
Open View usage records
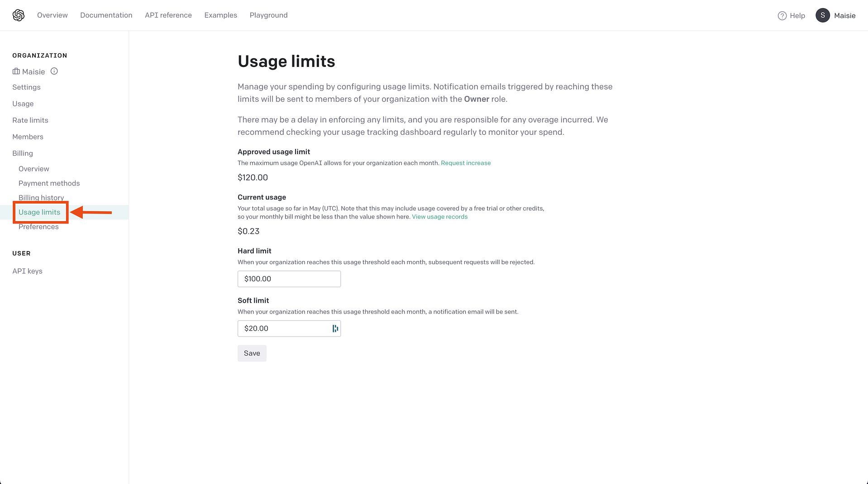point(439,216)
